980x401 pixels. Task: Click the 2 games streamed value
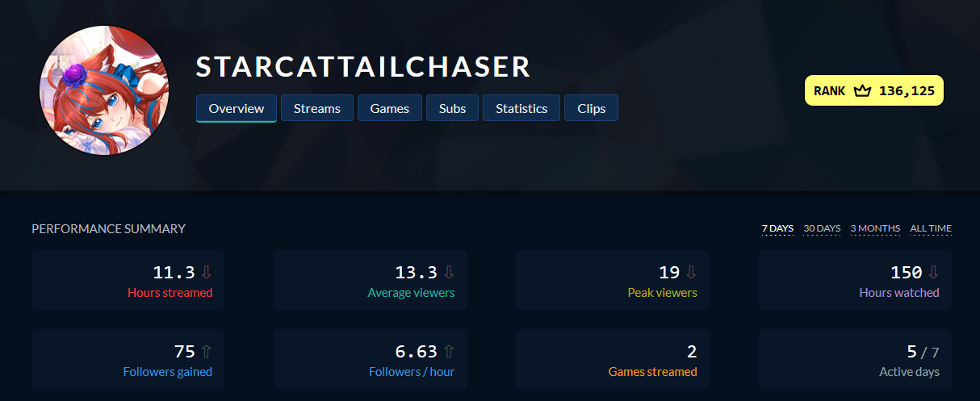pos(692,352)
